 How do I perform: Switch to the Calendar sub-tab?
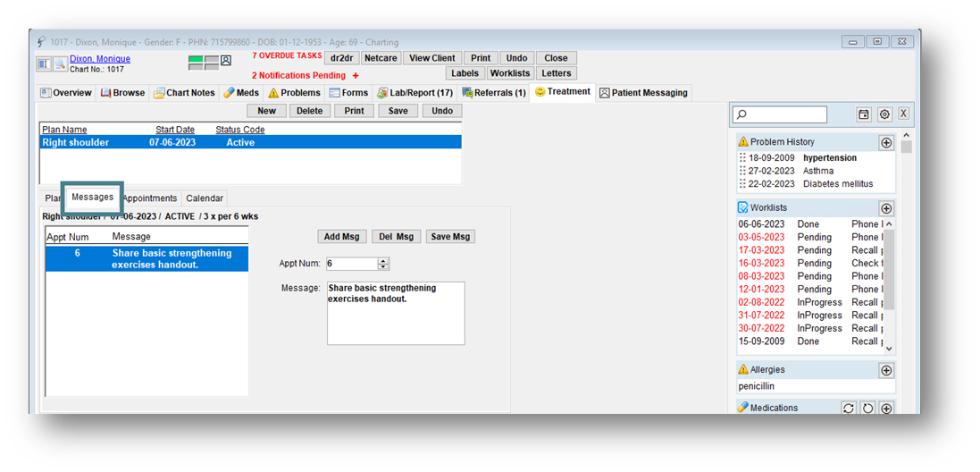point(205,198)
